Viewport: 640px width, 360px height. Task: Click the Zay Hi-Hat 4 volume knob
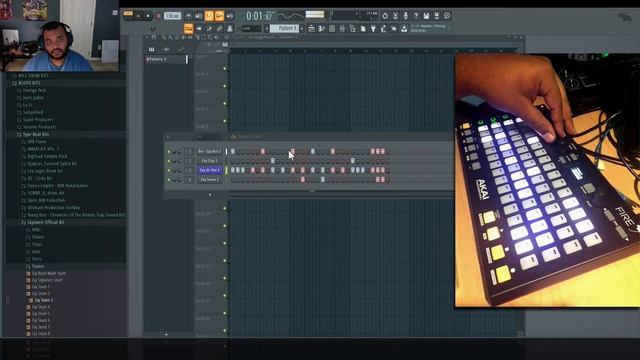point(179,170)
